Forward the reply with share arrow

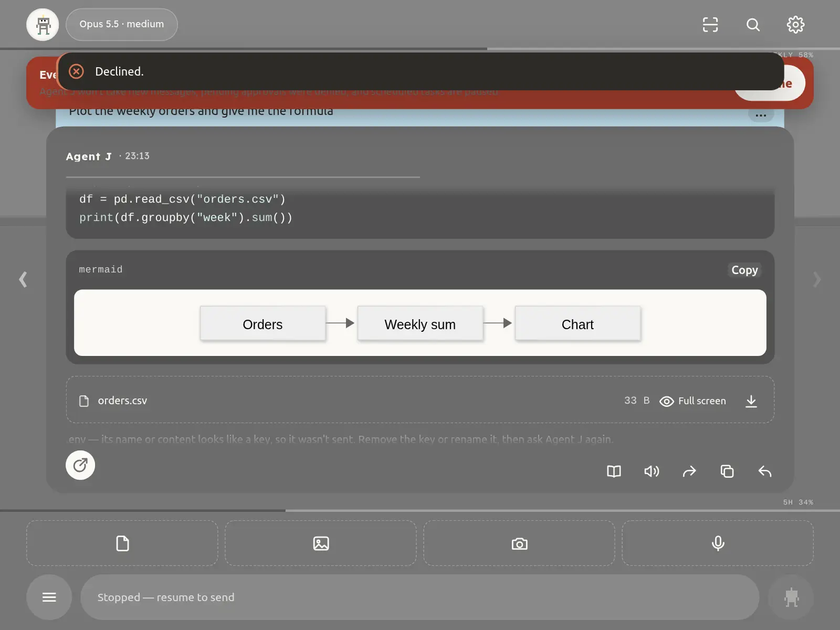coord(689,471)
